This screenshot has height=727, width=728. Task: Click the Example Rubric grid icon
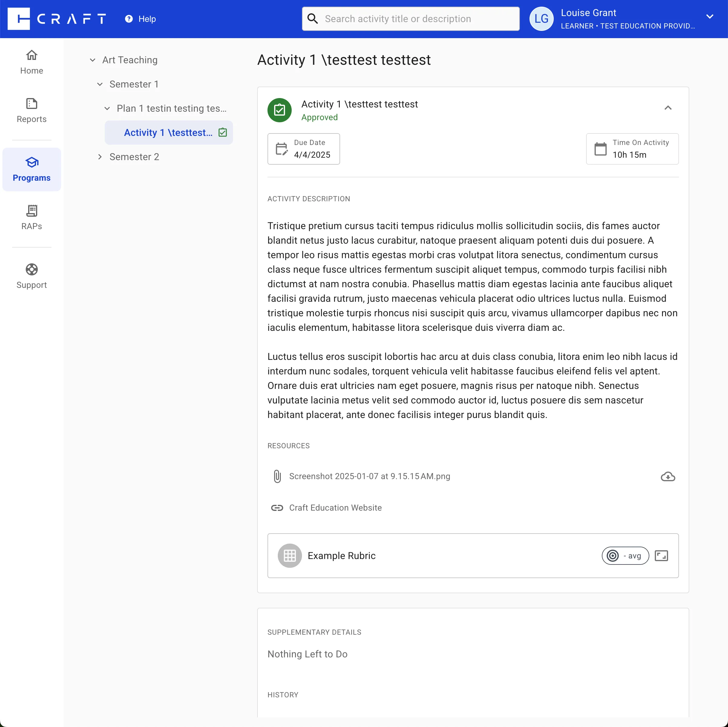[x=289, y=555]
